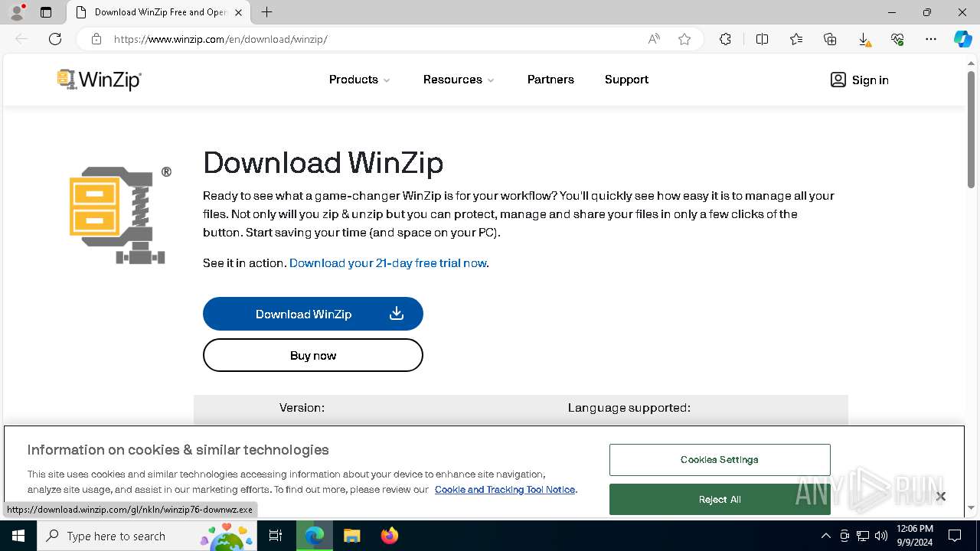Open the Support menu item
This screenshot has width=980, height=551.
coord(626,80)
